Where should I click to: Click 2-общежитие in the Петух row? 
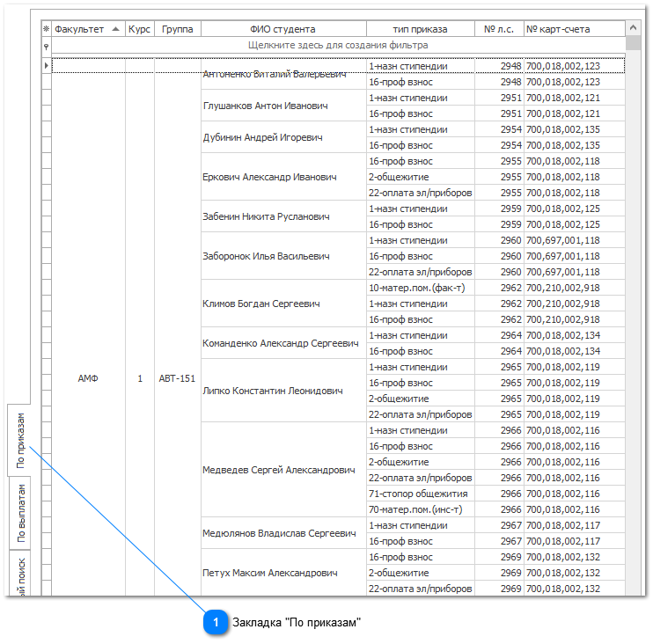[420, 573]
